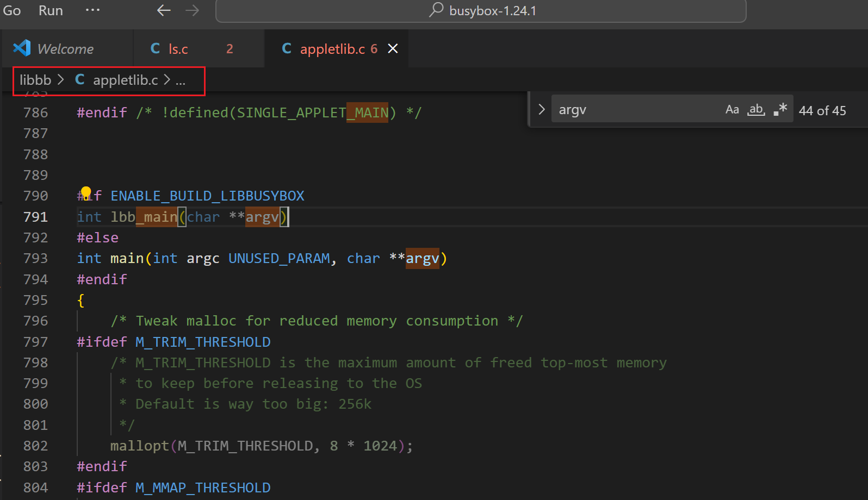
Task: Click line number 786 in the gutter
Action: point(35,112)
